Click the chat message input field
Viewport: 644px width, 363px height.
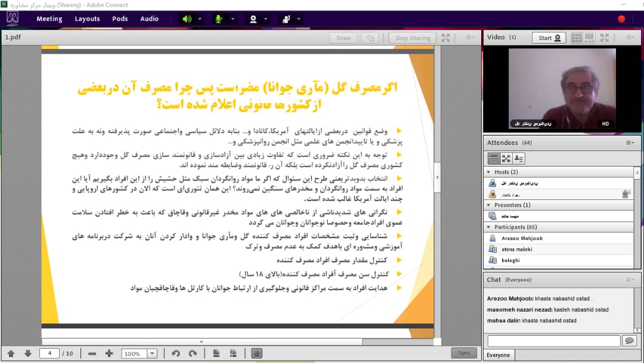553,340
